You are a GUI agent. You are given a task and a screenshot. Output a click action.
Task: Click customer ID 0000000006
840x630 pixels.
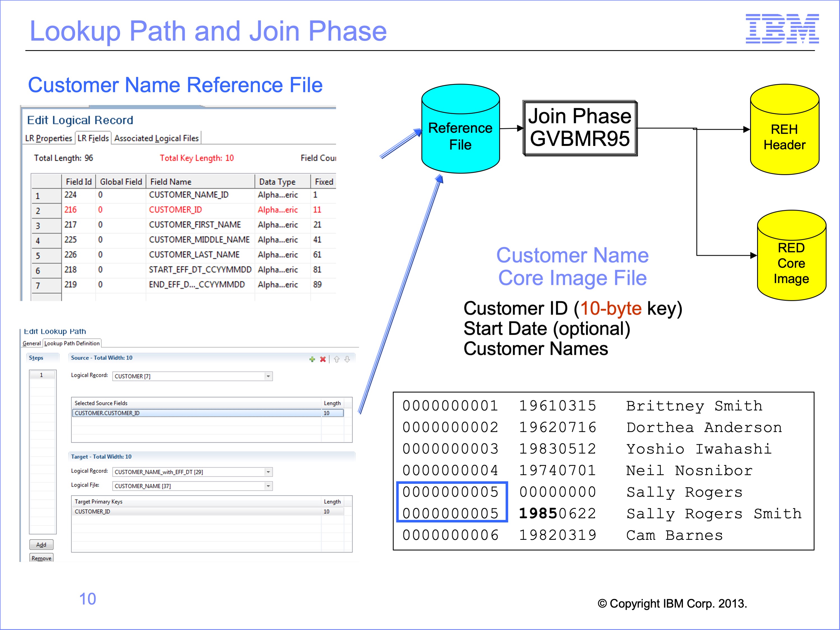450,535
